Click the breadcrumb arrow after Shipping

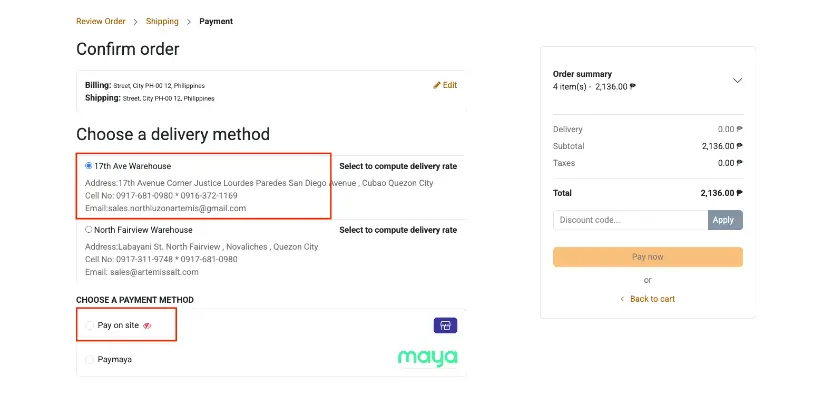coord(189,21)
